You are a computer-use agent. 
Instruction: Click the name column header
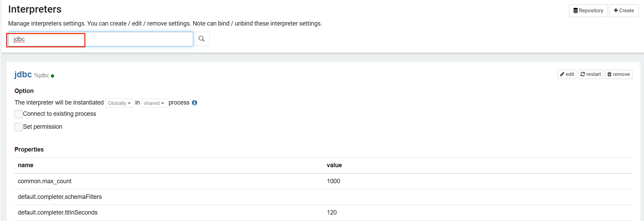click(26, 165)
